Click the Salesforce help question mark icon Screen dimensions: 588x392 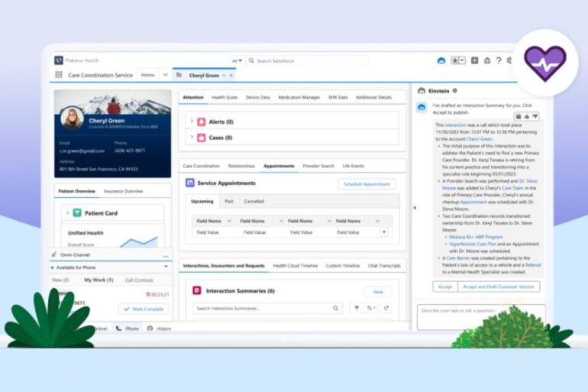pos(499,60)
